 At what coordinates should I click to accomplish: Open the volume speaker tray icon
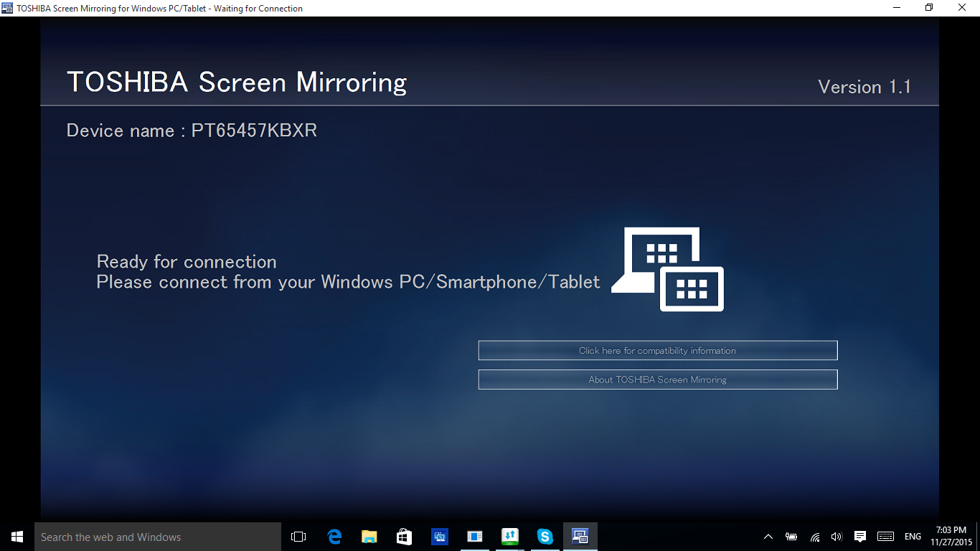(837, 537)
